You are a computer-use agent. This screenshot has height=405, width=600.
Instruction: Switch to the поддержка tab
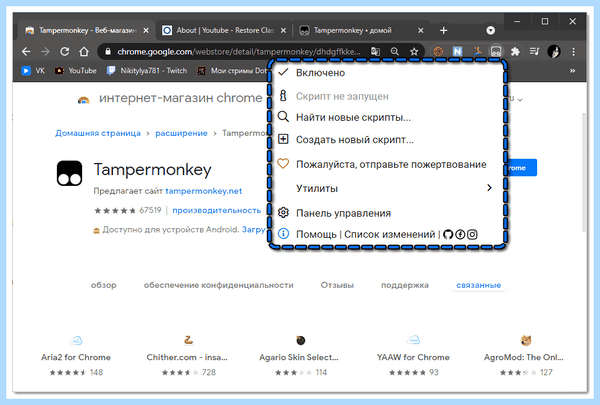point(405,285)
